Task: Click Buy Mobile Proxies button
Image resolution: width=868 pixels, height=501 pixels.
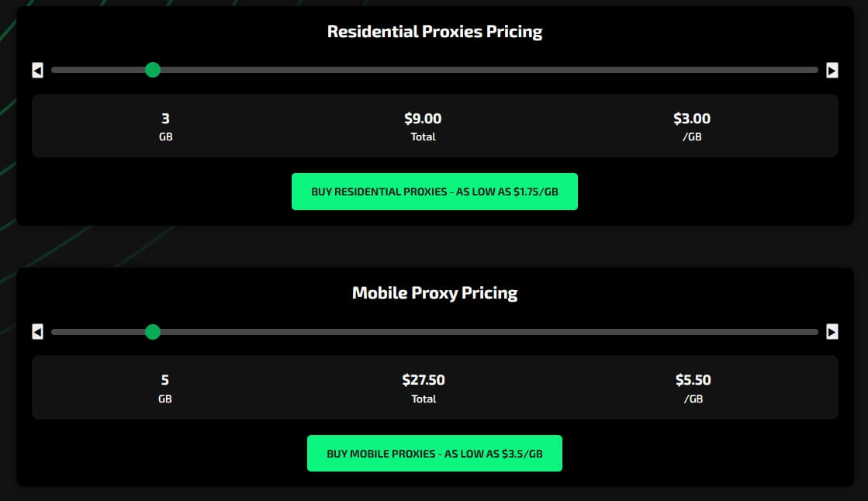Action: (434, 454)
